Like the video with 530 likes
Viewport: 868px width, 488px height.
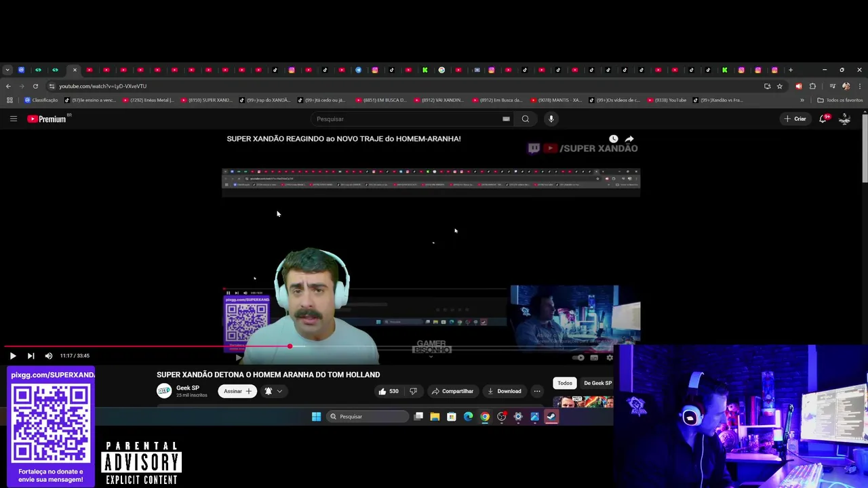click(x=389, y=391)
